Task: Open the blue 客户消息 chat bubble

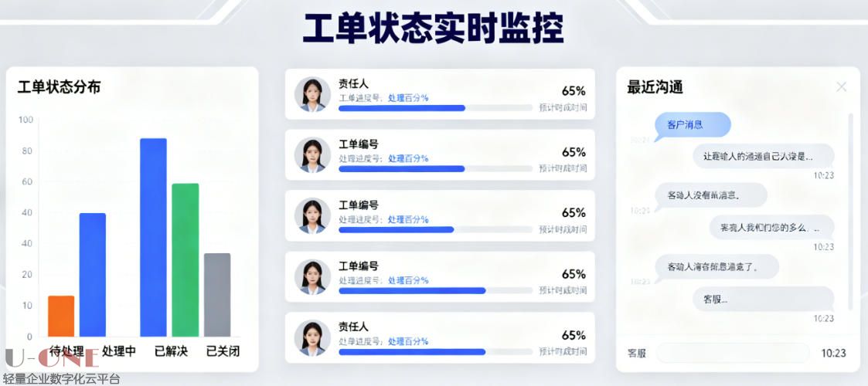Action: pos(693,125)
